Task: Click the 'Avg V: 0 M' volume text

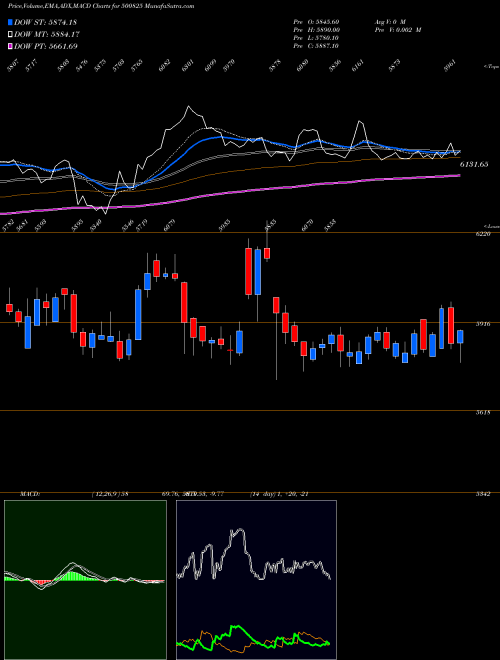Action: tap(389, 22)
